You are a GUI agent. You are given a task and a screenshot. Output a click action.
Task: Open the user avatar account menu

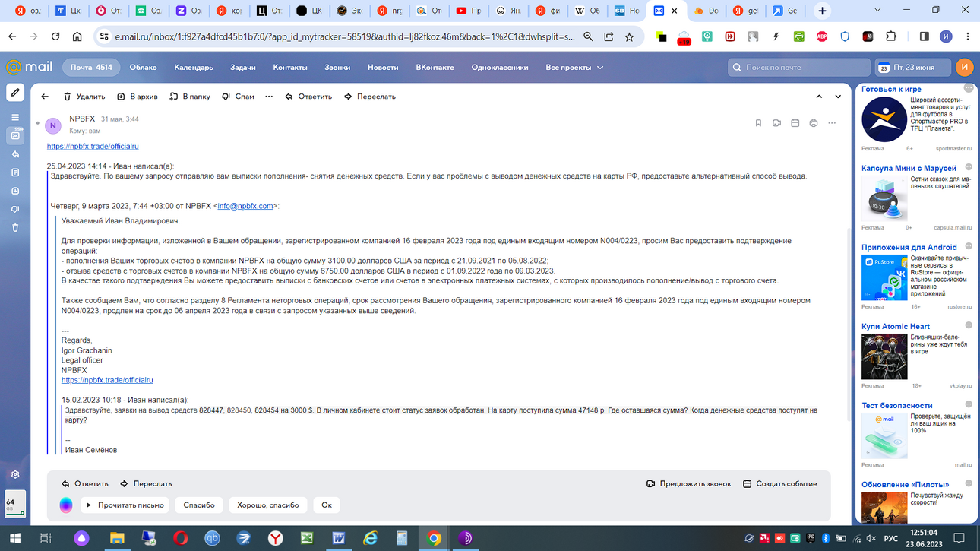(964, 67)
